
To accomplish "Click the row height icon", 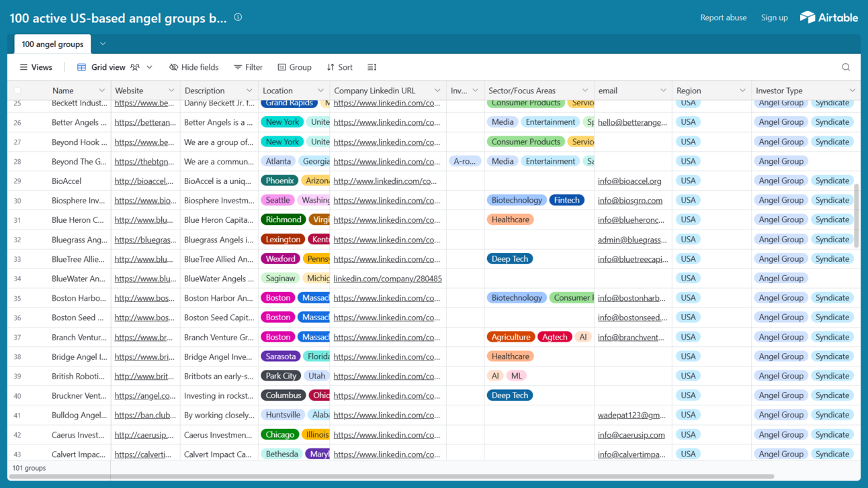I will point(372,67).
